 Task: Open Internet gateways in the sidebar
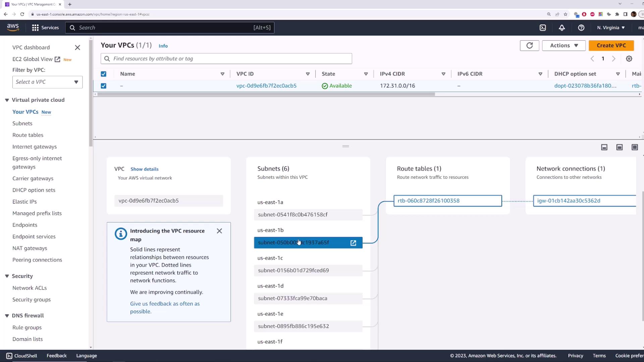pos(35,147)
